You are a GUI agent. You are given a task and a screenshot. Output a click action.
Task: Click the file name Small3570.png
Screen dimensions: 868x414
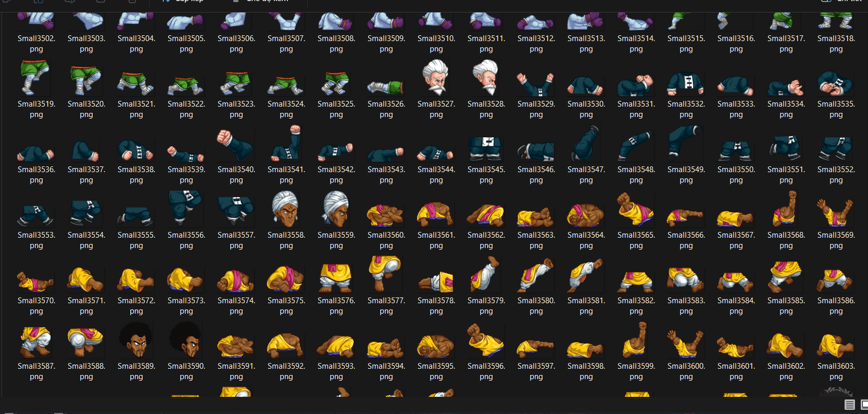tap(36, 306)
